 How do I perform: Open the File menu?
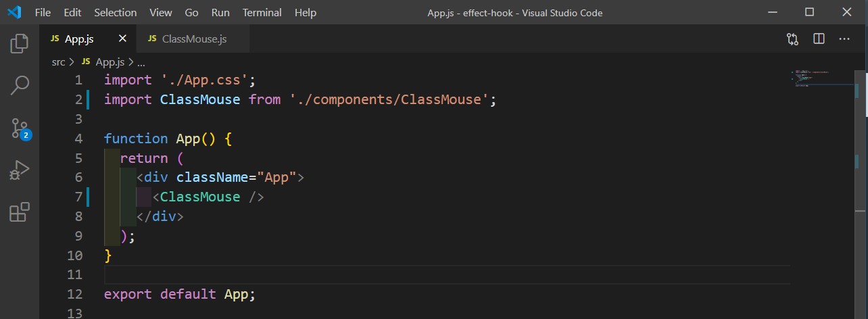(x=42, y=13)
